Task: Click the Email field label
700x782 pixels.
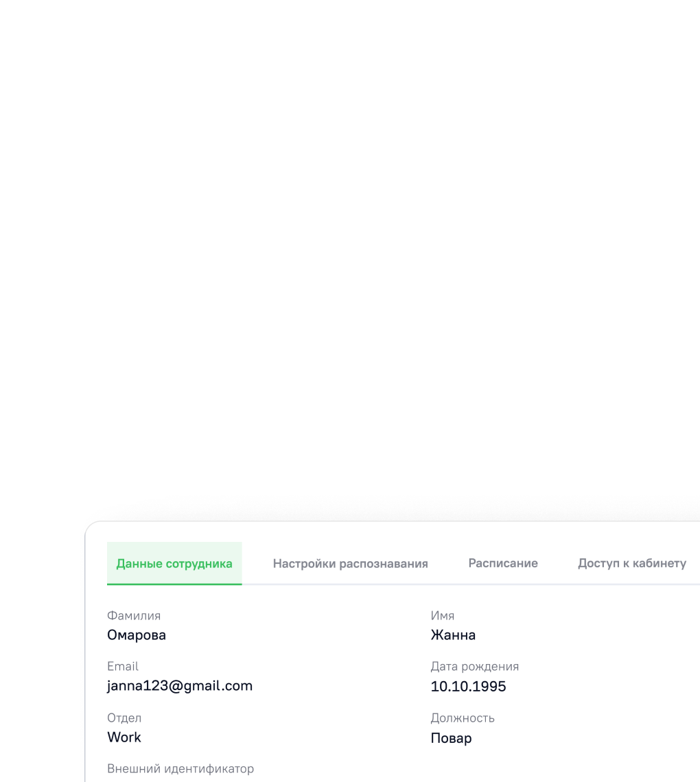Action: (123, 667)
